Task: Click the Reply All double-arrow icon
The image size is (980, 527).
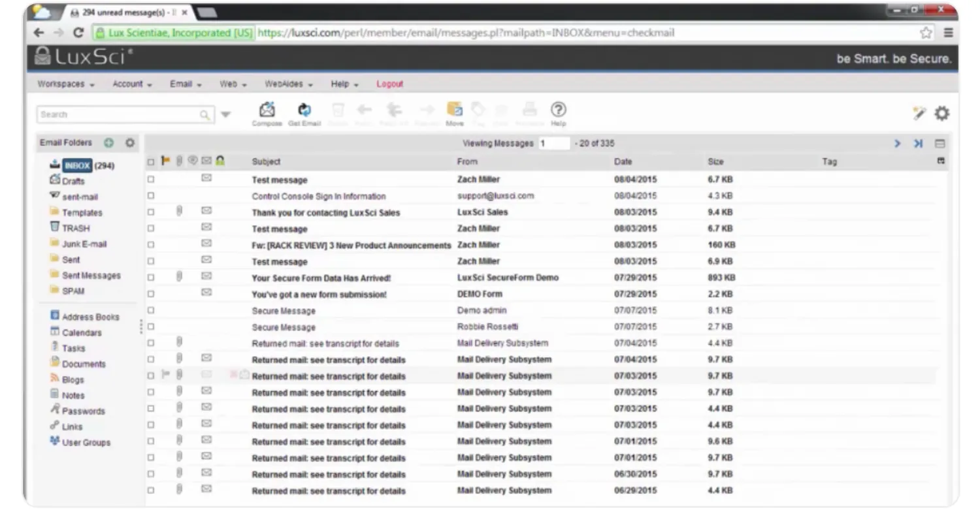Action: (395, 110)
